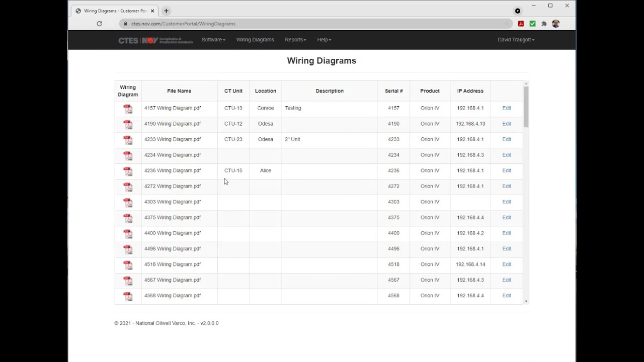Edit the 4157 row entry
The width and height of the screenshot is (644, 362).
coord(507,108)
